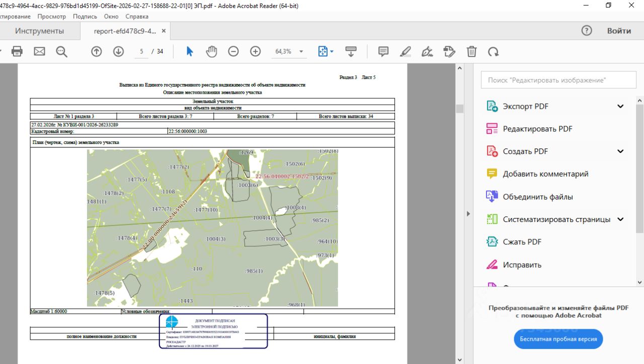Rotate the page with the rotate icon

pos(494,51)
